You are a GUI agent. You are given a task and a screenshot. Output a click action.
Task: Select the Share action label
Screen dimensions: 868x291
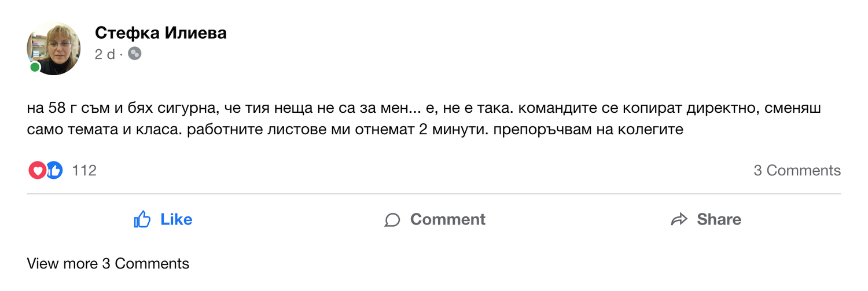pyautogui.click(x=719, y=219)
